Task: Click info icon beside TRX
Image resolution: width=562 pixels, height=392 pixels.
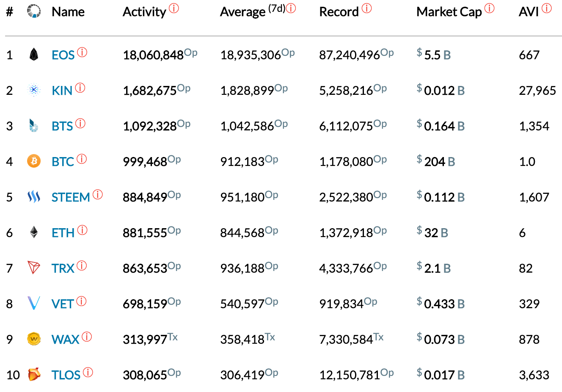Action: coord(82,265)
